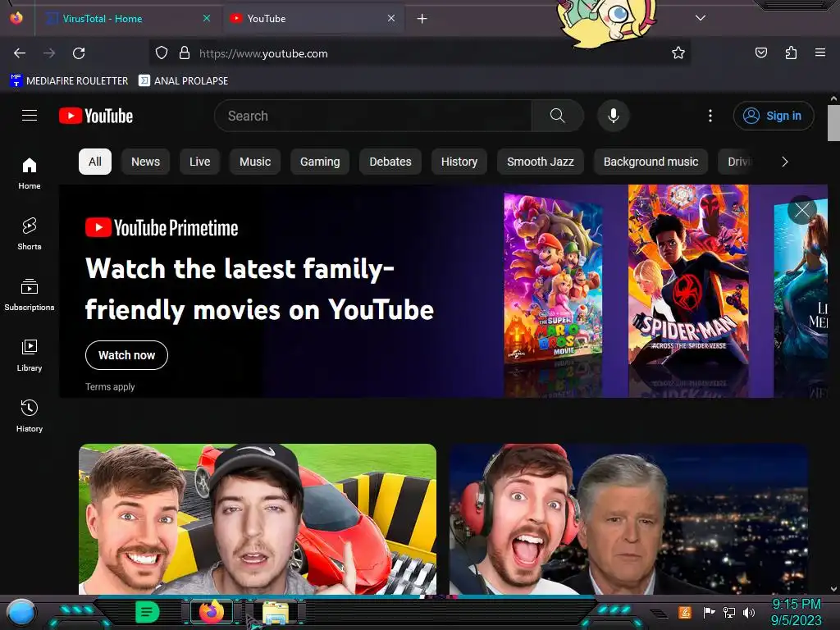
Task: View site security padlock info
Action: [185, 53]
